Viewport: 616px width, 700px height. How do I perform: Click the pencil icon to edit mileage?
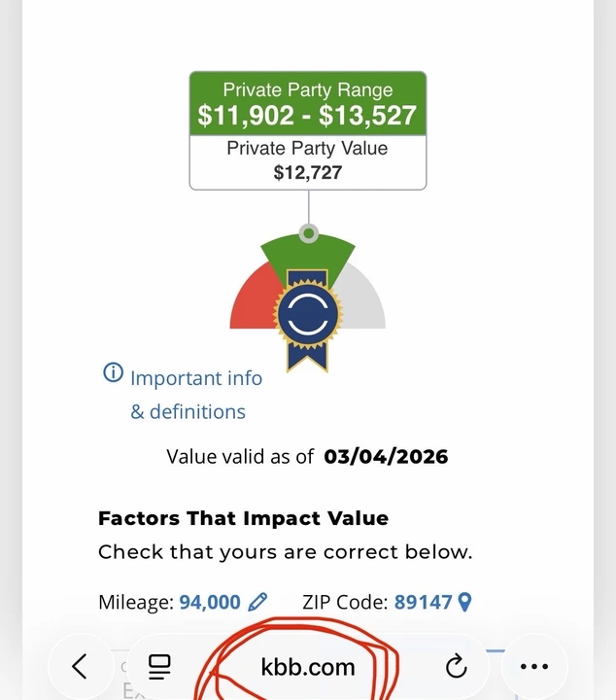257,602
